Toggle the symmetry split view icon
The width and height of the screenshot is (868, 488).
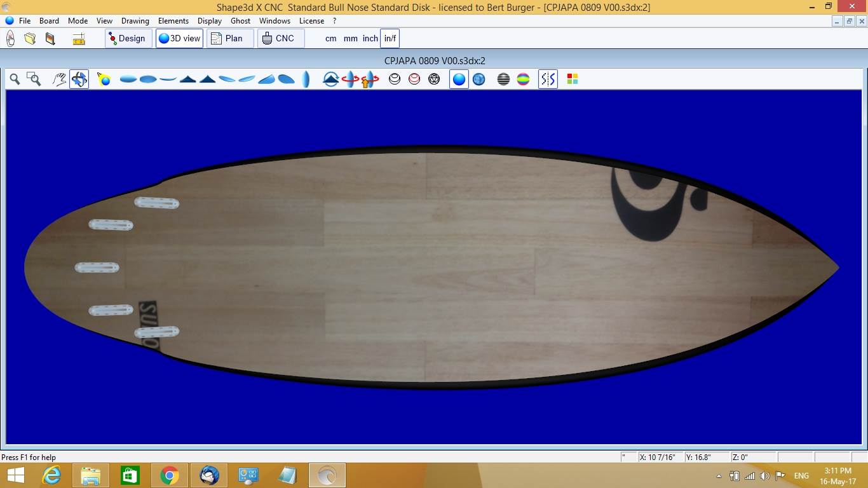pos(548,79)
